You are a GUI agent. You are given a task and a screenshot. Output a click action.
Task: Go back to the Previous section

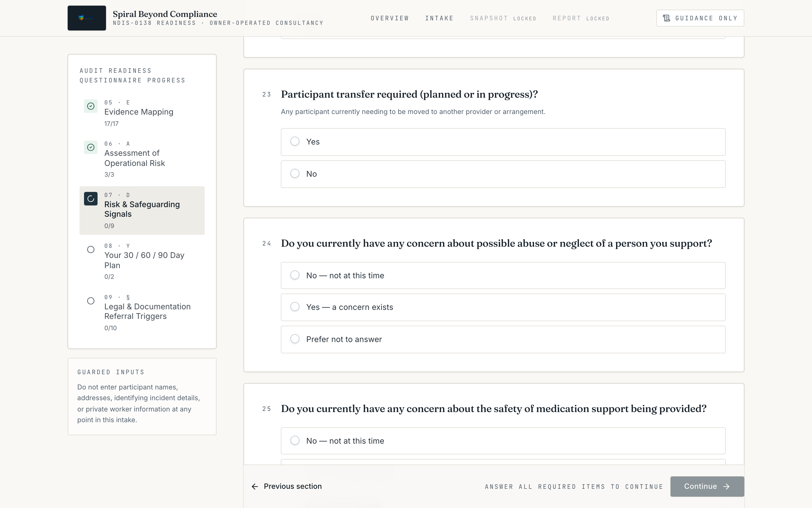click(286, 487)
